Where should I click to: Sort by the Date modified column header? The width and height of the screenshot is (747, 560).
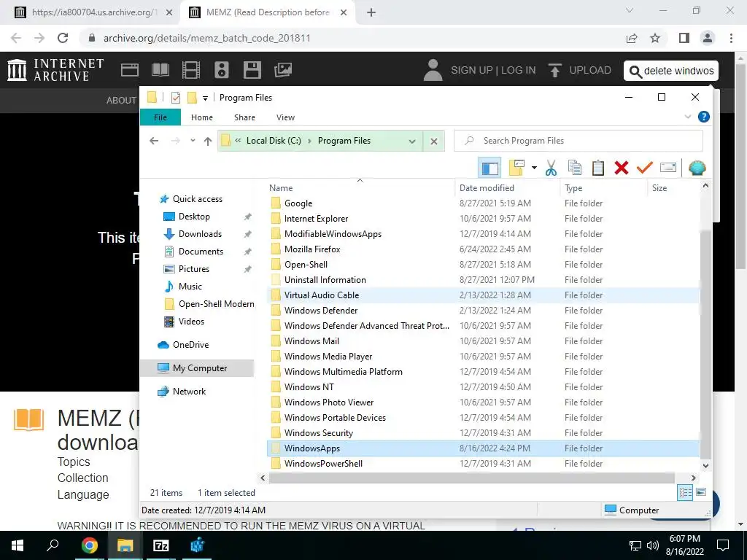(x=508, y=188)
